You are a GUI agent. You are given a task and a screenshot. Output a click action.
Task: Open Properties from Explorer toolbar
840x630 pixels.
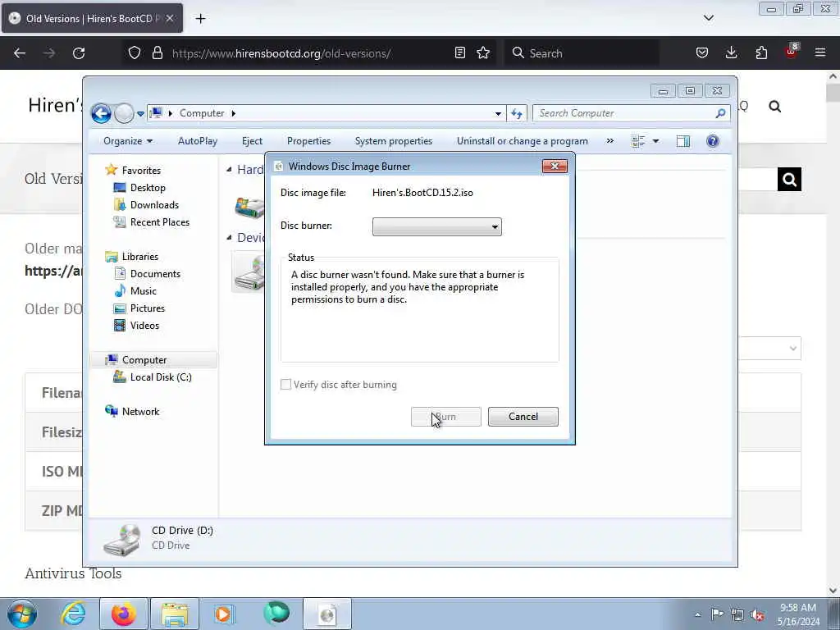308,141
